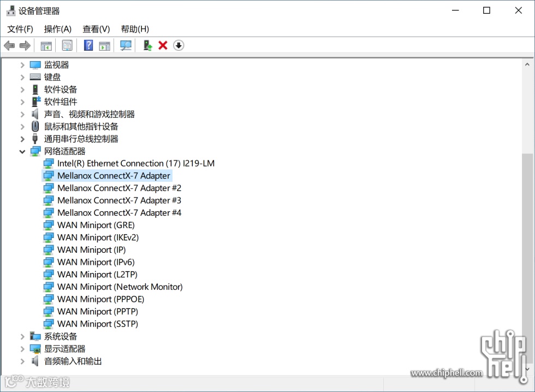Viewport: 535px width, 392px height.
Task: Expand the 音频输入和输出 category
Action: pyautogui.click(x=22, y=361)
